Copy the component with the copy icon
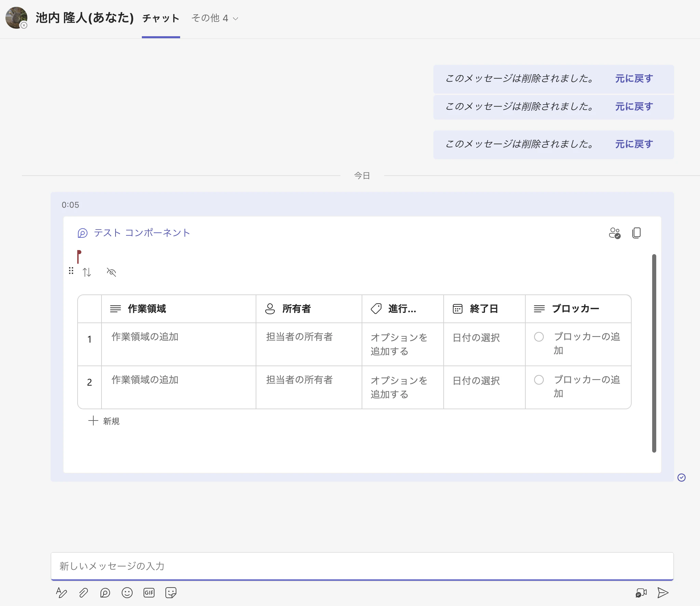The width and height of the screenshot is (700, 606). pyautogui.click(x=636, y=233)
